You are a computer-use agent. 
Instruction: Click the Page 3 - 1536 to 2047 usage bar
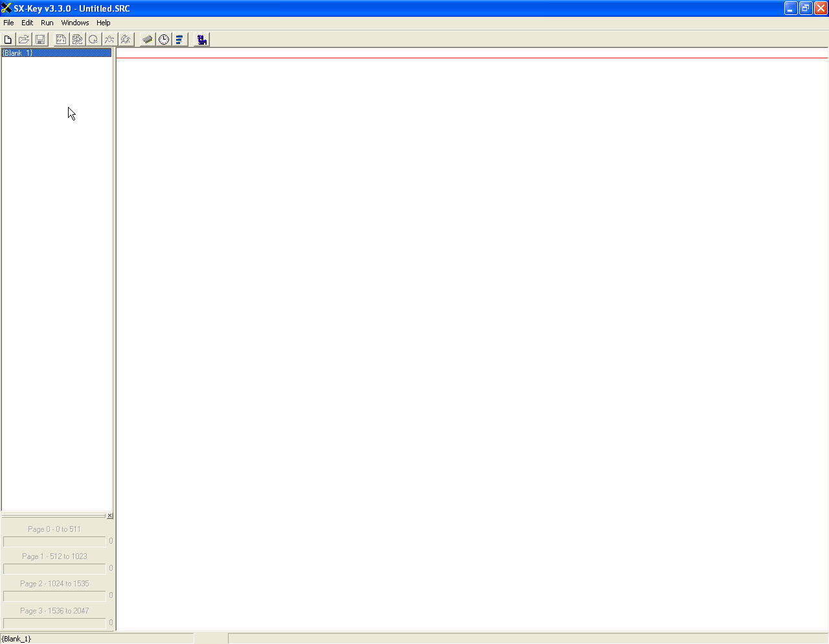(x=54, y=623)
